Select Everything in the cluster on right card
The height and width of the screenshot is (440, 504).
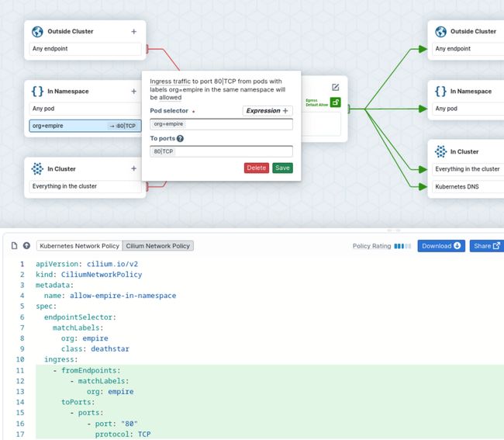click(468, 169)
